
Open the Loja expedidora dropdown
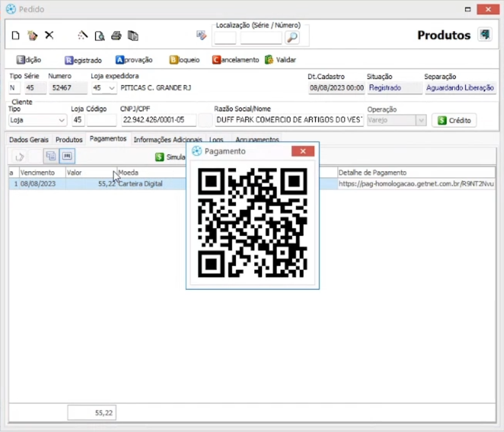click(x=112, y=88)
